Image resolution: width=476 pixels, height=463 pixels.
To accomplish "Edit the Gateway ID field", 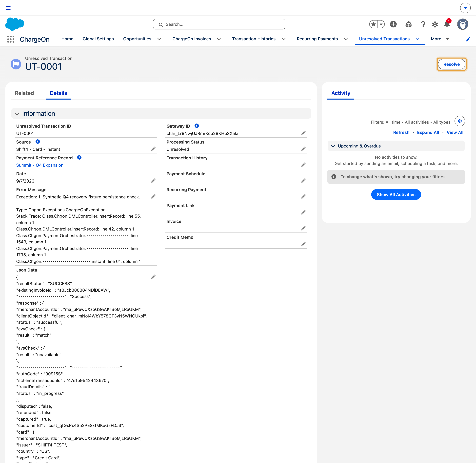I will (303, 133).
